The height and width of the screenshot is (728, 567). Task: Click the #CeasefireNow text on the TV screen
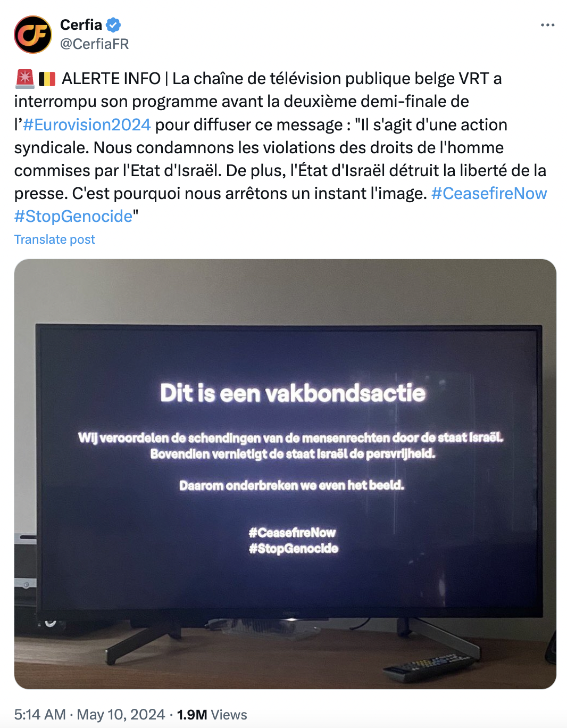click(x=292, y=532)
